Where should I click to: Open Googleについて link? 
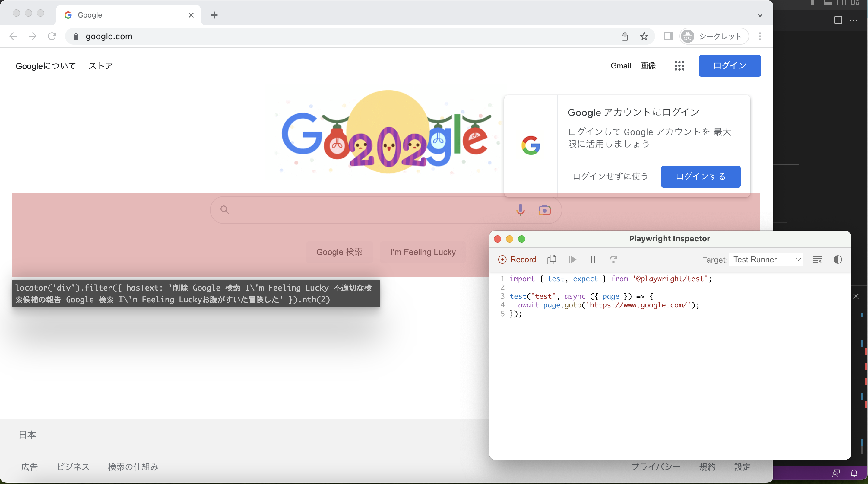tap(46, 66)
